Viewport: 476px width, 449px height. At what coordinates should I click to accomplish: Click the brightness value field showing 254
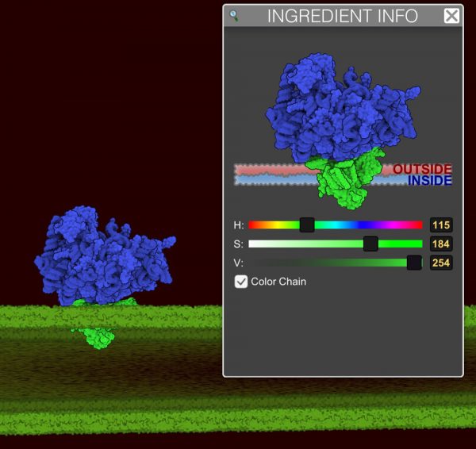(441, 263)
